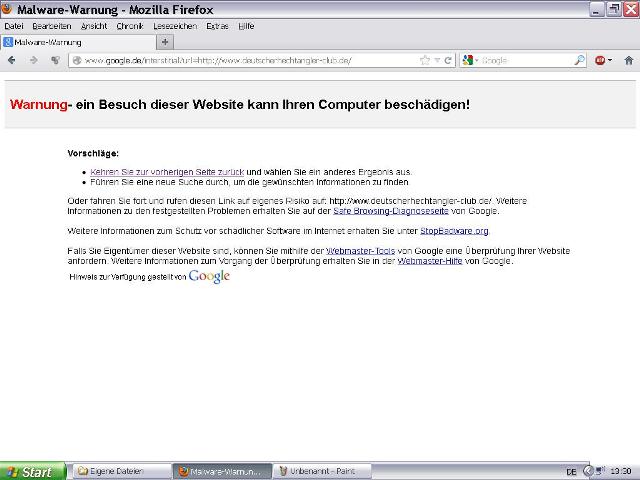Open a new tab with plus button

(x=165, y=42)
